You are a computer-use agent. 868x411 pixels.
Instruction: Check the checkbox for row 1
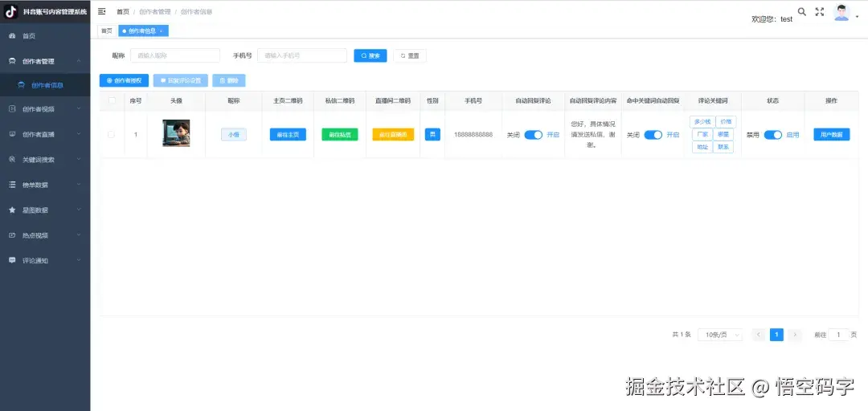point(111,134)
